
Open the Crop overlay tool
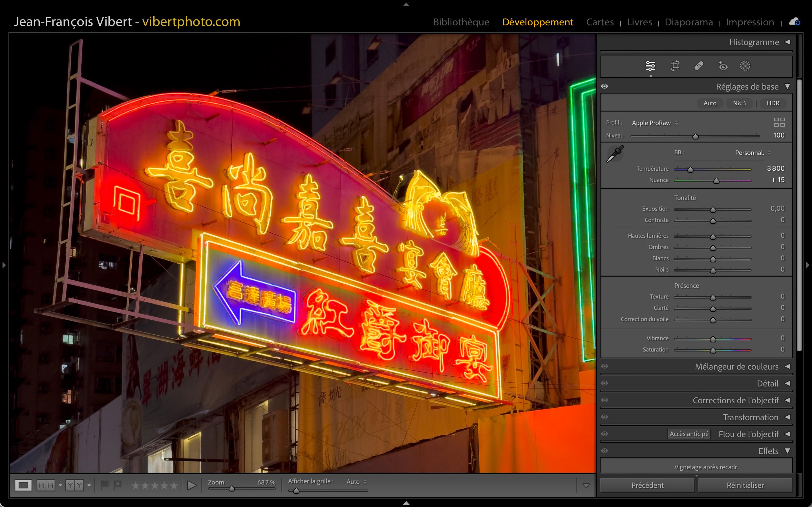coord(675,66)
